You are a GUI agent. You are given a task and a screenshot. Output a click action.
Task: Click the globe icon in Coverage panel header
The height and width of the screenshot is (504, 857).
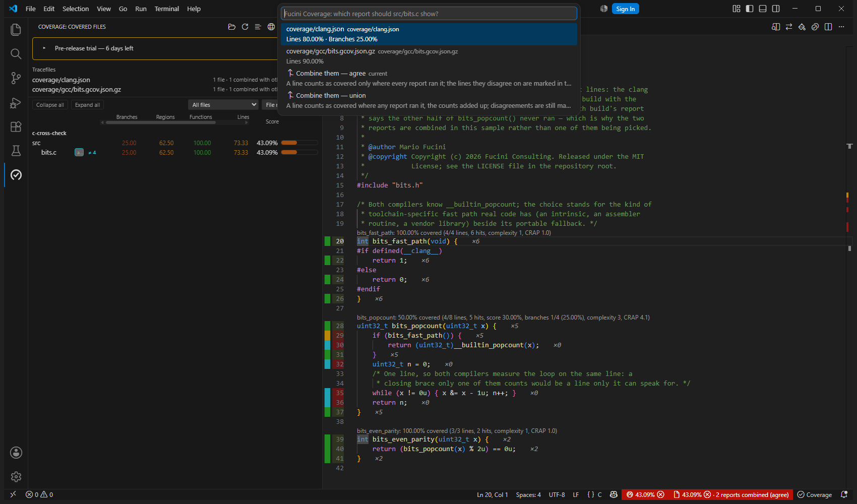271,27
